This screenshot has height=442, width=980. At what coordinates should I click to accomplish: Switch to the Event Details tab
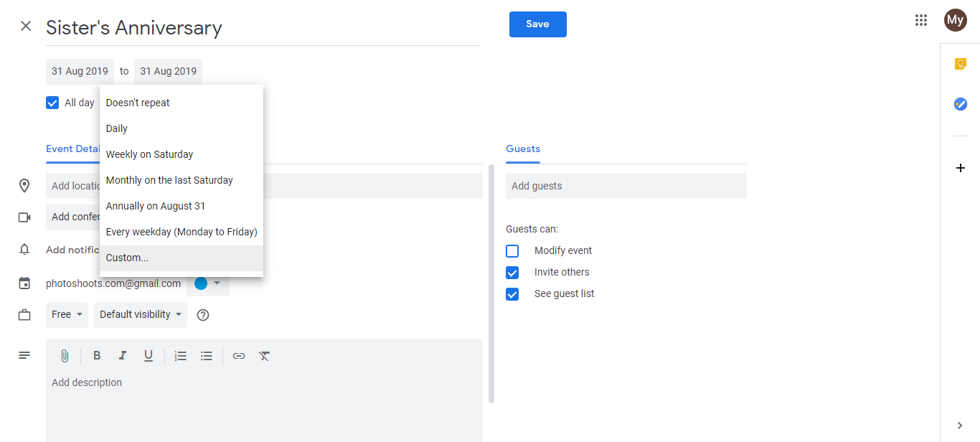tap(72, 149)
